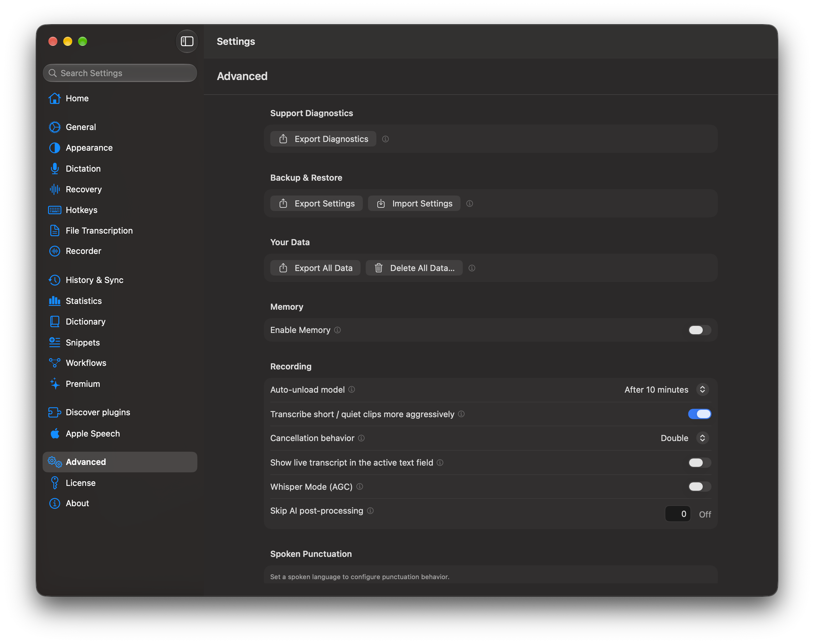
Task: Open Discover plugins page
Action: 120,412
